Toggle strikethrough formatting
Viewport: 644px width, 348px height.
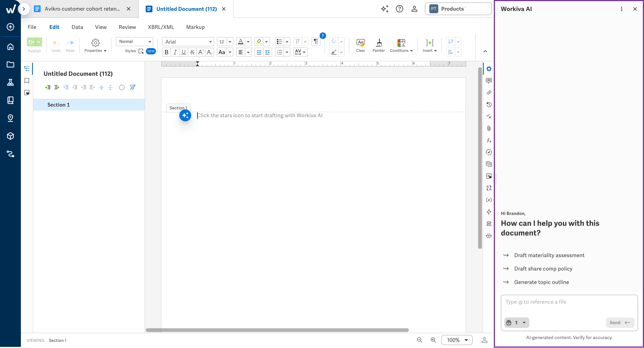coord(192,52)
